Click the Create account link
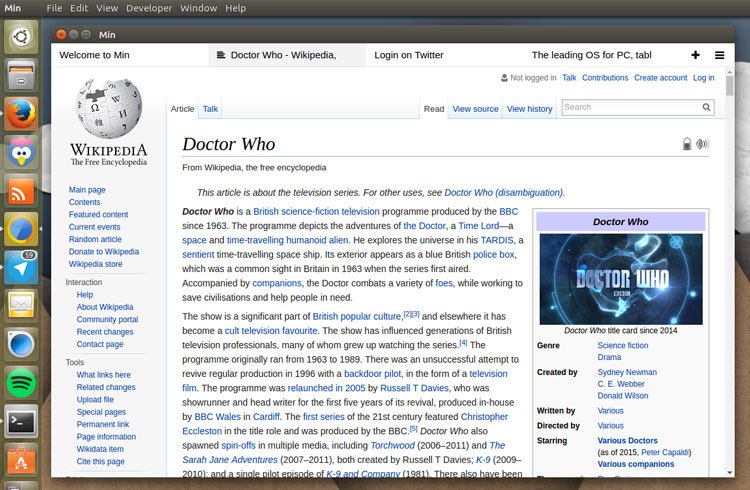The height and width of the screenshot is (490, 750). pos(660,78)
